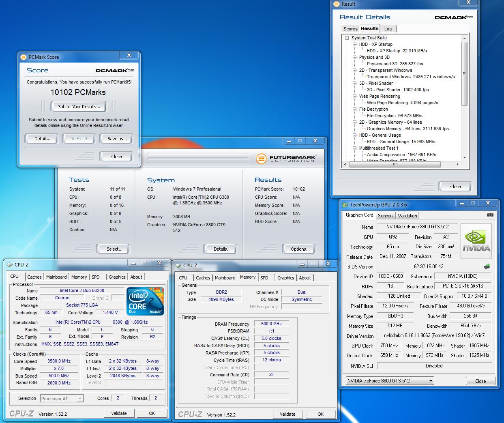Click the results tree scroll down arrow
The height and width of the screenshot is (423, 504).
[465, 158]
